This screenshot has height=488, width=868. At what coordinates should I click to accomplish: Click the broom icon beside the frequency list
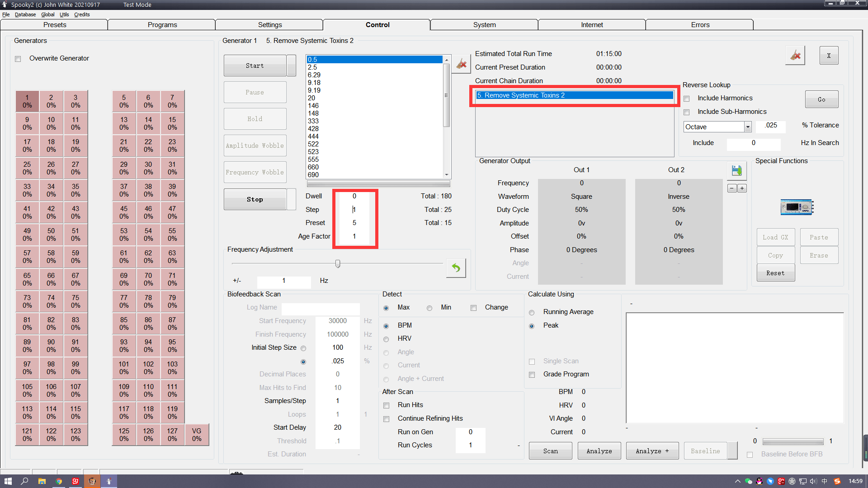click(461, 64)
